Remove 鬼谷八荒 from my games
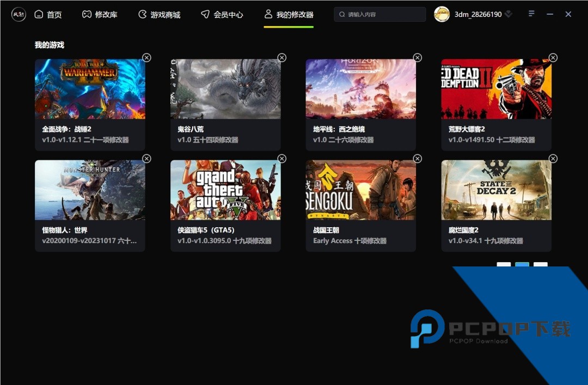The width and height of the screenshot is (588, 385). (282, 58)
